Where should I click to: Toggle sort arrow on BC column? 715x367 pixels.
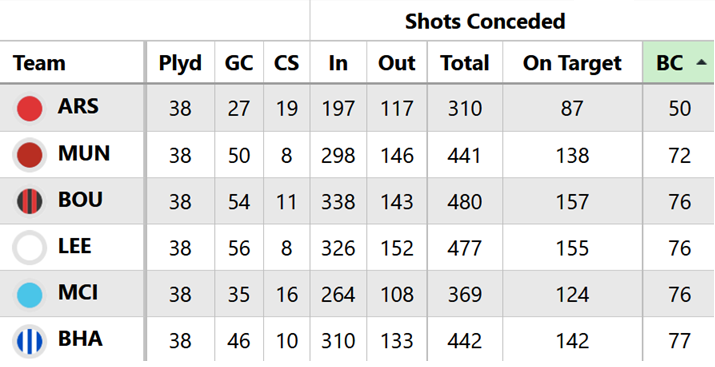(701, 63)
